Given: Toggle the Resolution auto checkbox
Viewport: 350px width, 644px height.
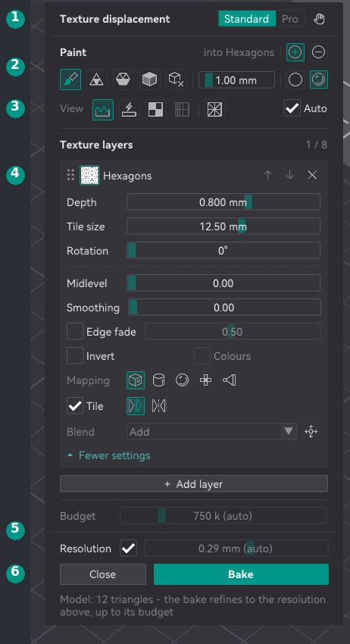Looking at the screenshot, I should [129, 549].
